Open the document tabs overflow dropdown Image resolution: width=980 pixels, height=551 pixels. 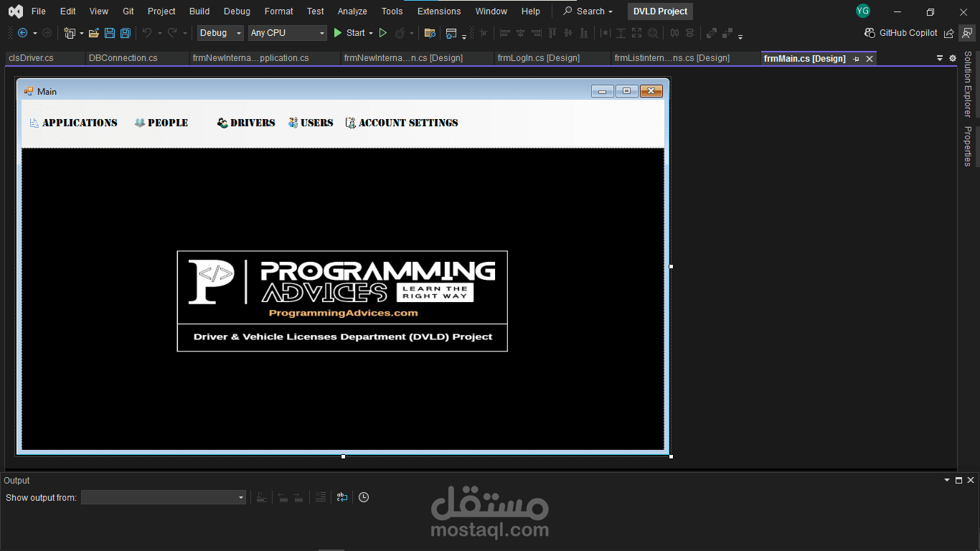tap(940, 58)
